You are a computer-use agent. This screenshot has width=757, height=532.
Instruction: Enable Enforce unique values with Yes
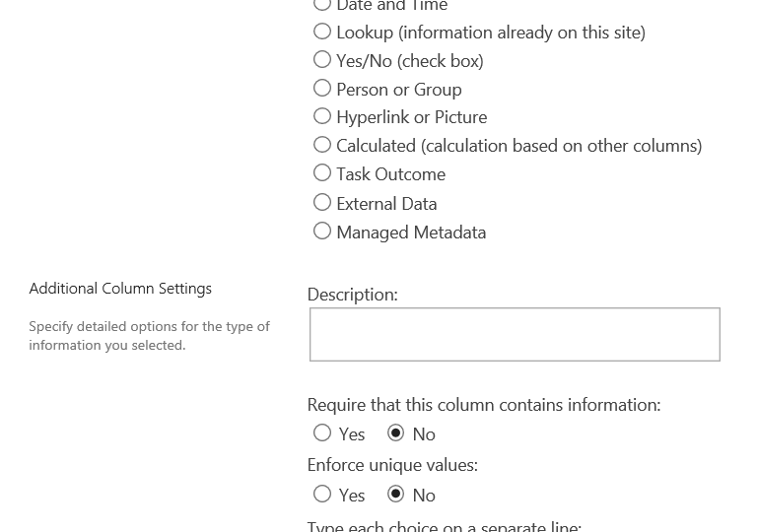pyautogui.click(x=322, y=494)
